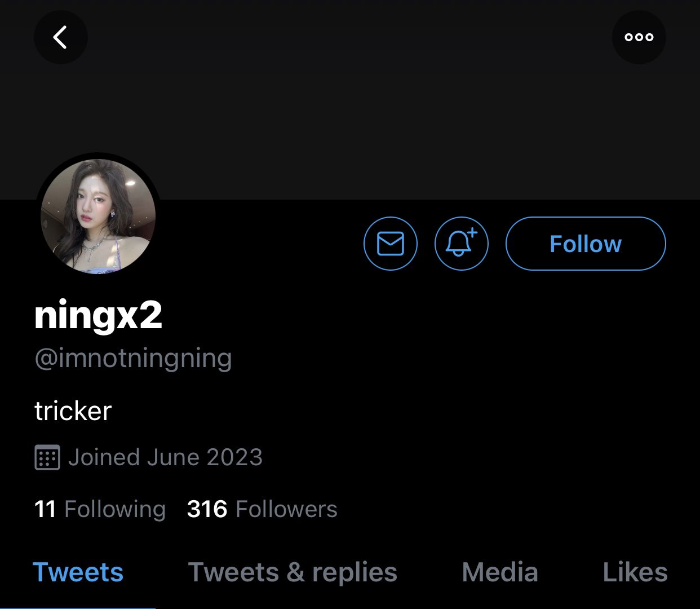Tap the word Followers
Viewport: 700px width, 609px height.
[x=286, y=509]
